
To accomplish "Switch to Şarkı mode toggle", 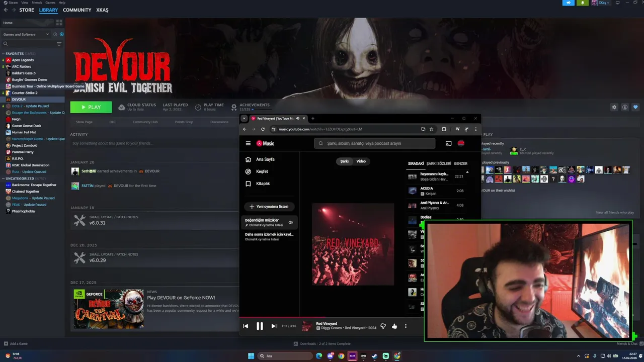I will [x=345, y=161].
